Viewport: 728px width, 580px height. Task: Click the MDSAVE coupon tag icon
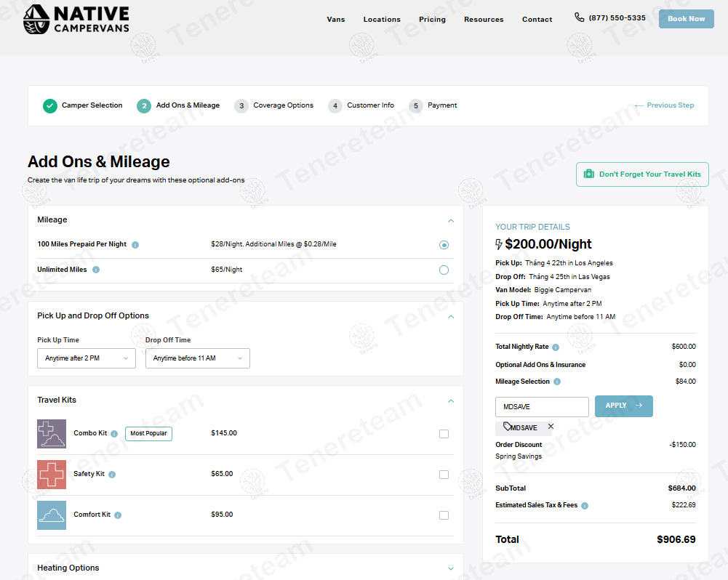507,426
